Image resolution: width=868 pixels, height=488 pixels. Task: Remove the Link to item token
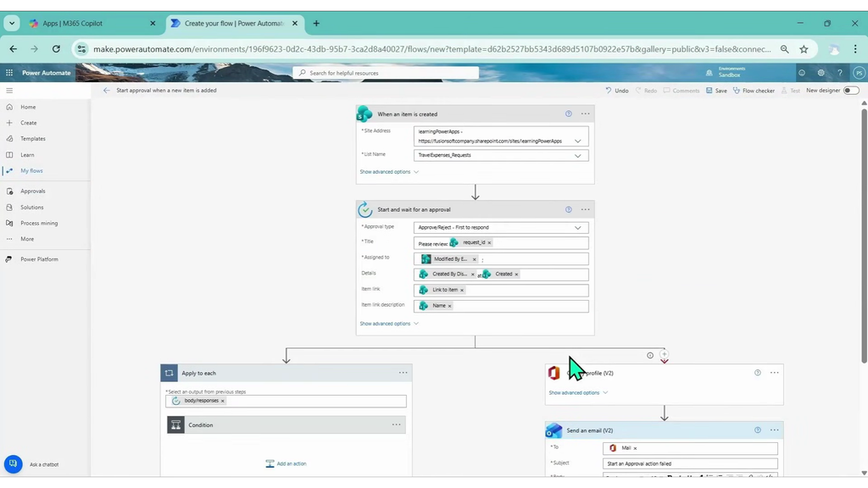pos(462,290)
